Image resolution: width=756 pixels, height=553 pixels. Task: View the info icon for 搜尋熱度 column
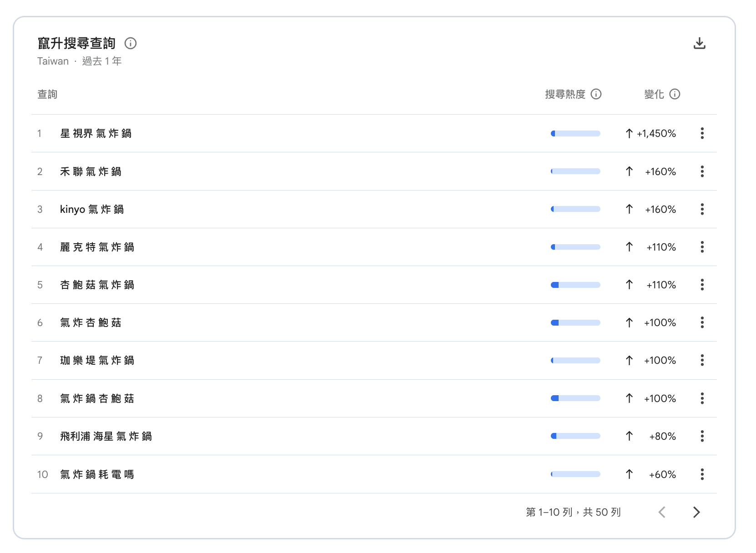coord(596,94)
